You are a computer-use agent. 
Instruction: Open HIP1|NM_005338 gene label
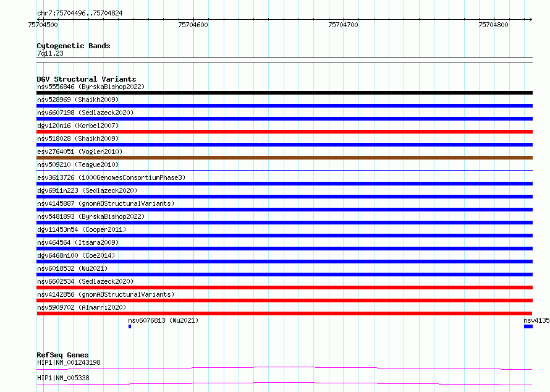click(63, 378)
